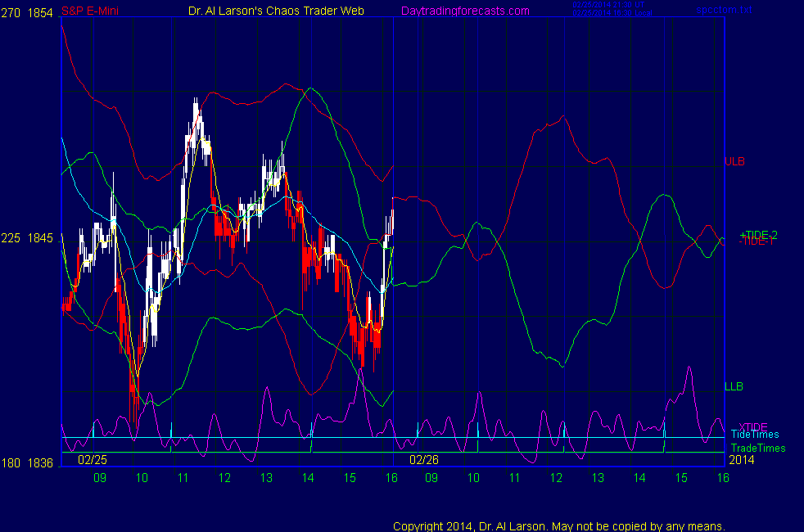The image size is (804, 532).
Task: Select the "225 1845" axis label
Action: (27, 238)
